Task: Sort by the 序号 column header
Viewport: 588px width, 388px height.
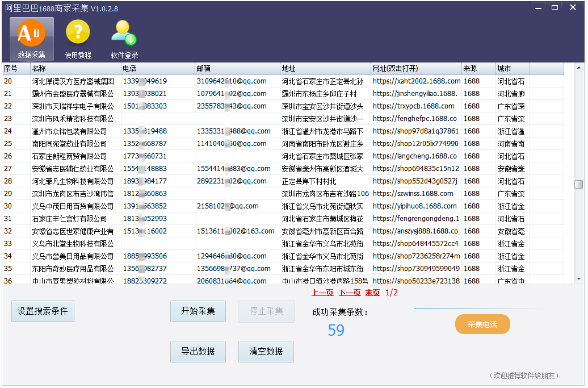Action: tap(16, 69)
